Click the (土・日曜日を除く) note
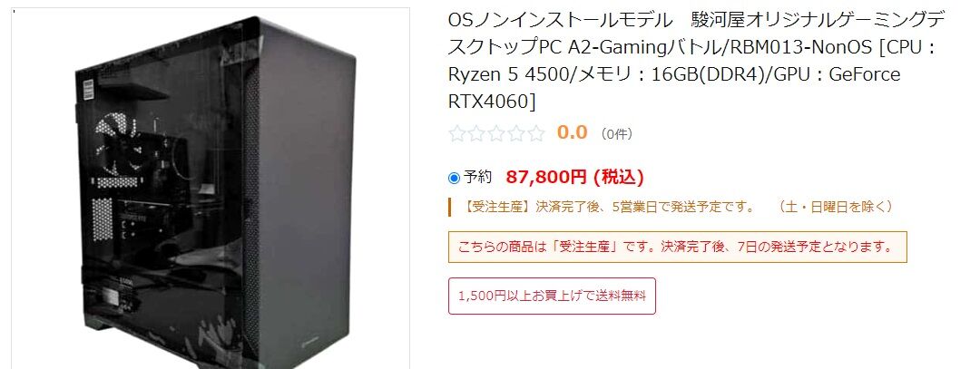This screenshot has width=980, height=369. pos(836,207)
